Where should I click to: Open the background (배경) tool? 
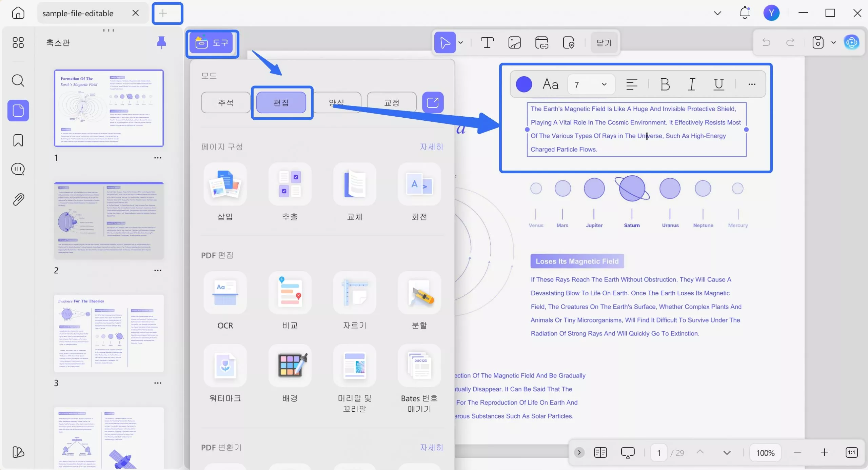point(290,366)
